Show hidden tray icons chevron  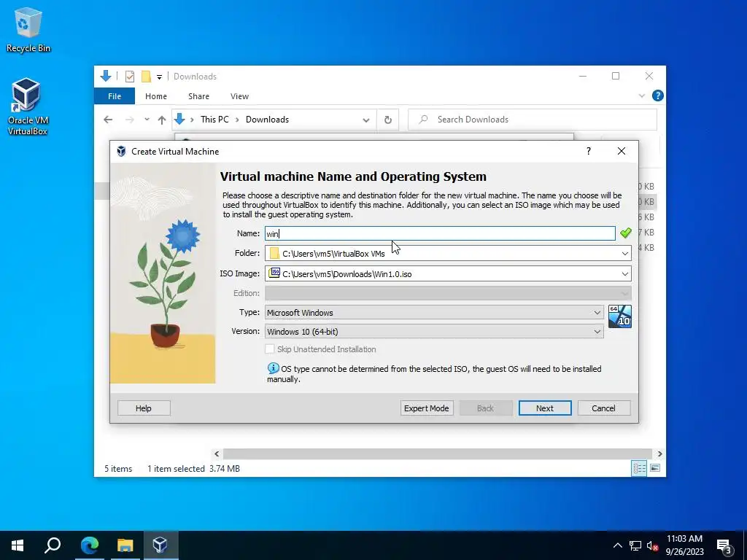pyautogui.click(x=617, y=545)
